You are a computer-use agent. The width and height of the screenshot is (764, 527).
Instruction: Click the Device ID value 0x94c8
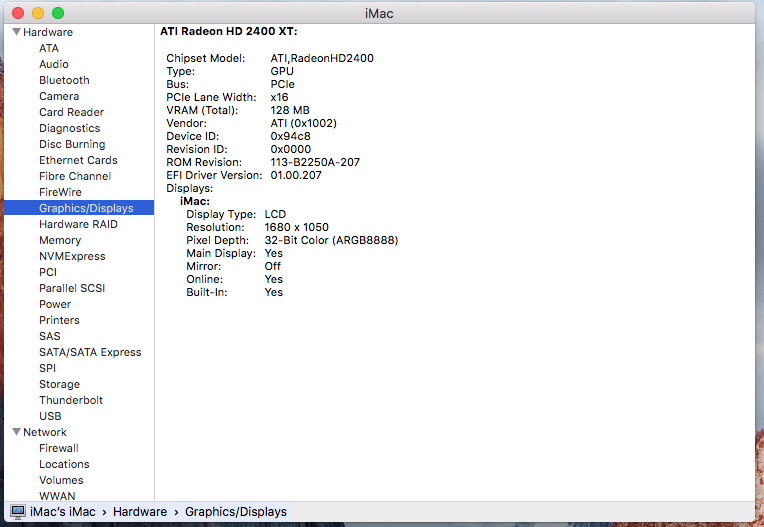pos(290,136)
